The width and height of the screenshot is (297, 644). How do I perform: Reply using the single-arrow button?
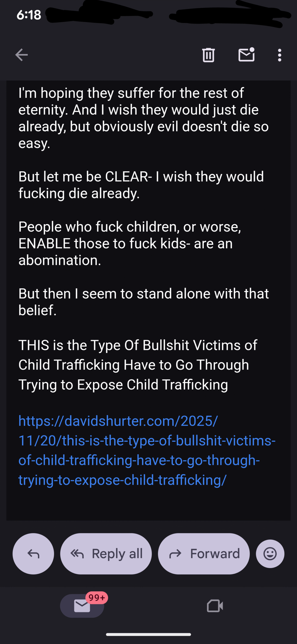click(33, 554)
